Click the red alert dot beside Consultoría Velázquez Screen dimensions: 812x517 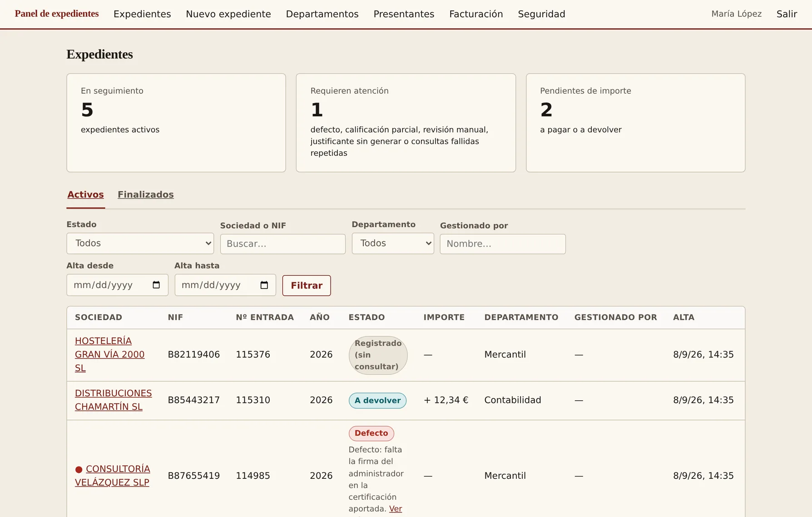(79, 469)
